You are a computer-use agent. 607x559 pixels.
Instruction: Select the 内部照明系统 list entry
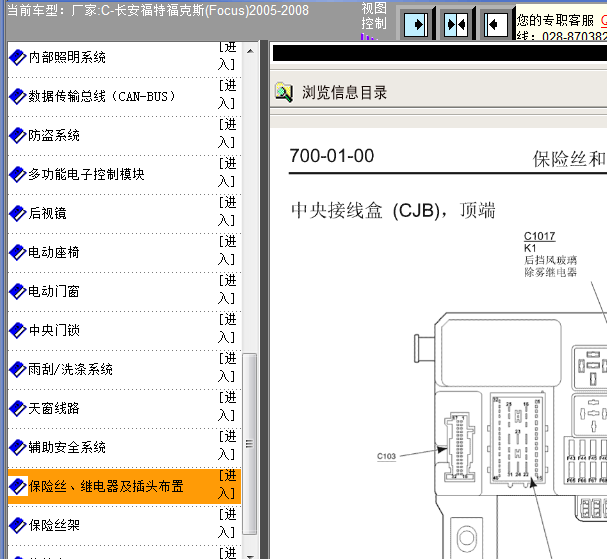(67, 57)
